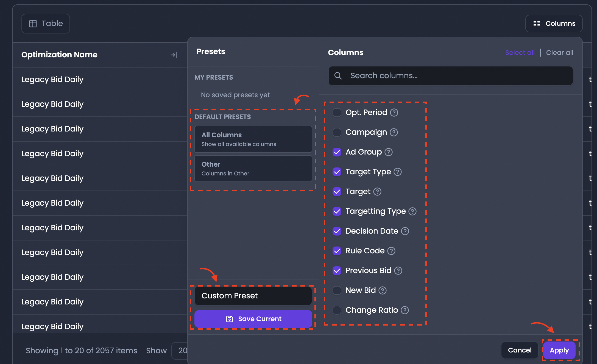Uncheck the Decision Date column checkbox
Image resolution: width=597 pixels, height=364 pixels.
(337, 231)
